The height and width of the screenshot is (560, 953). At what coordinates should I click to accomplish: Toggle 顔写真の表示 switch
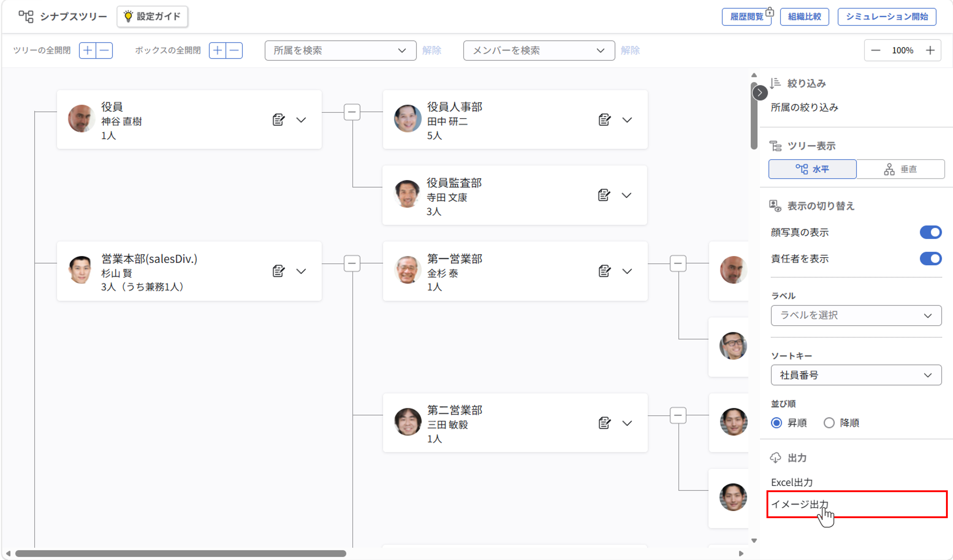pyautogui.click(x=930, y=232)
